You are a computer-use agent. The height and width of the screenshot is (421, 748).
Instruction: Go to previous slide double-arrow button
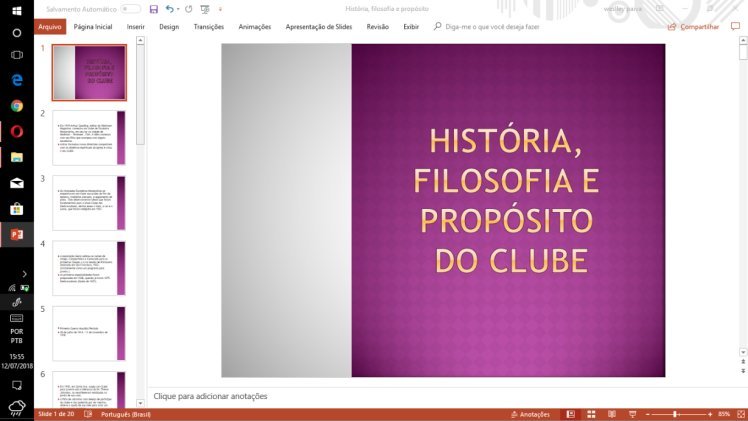(743, 362)
